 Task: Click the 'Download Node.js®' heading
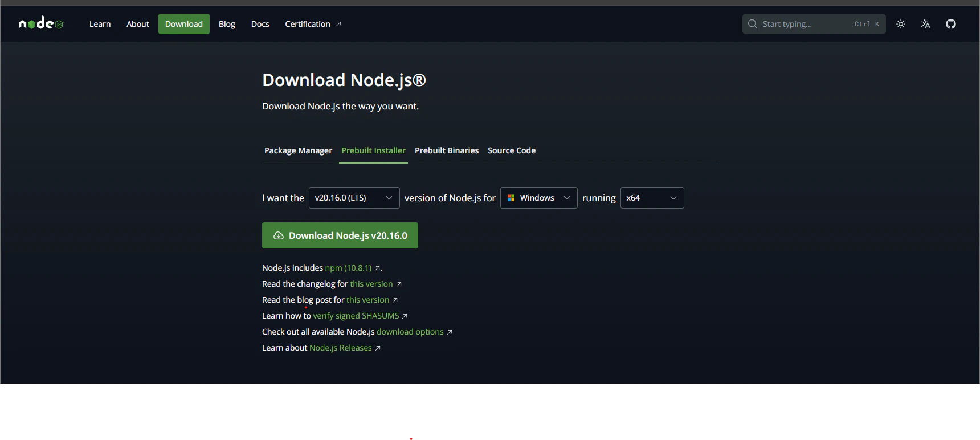tap(344, 80)
